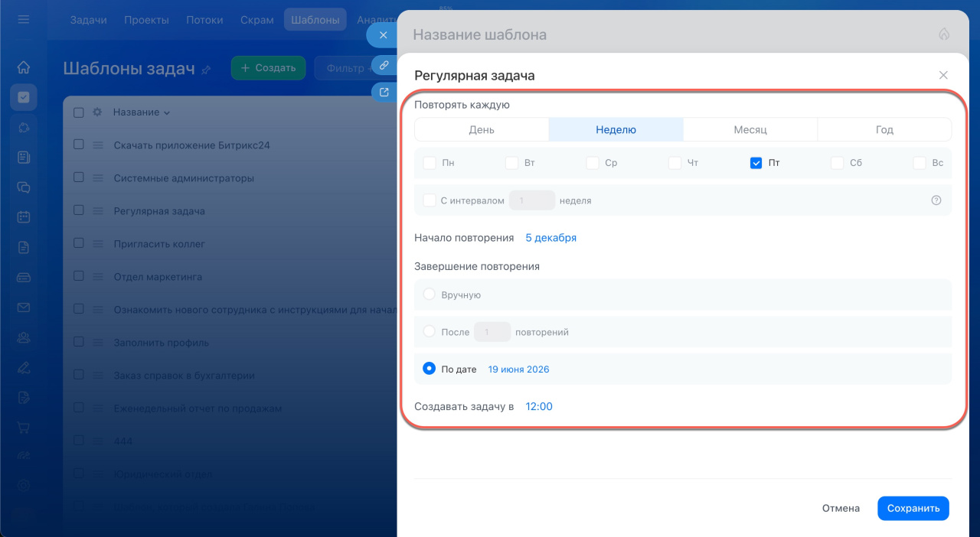
Task: Click the flame icon beside template name
Action: pos(943,34)
